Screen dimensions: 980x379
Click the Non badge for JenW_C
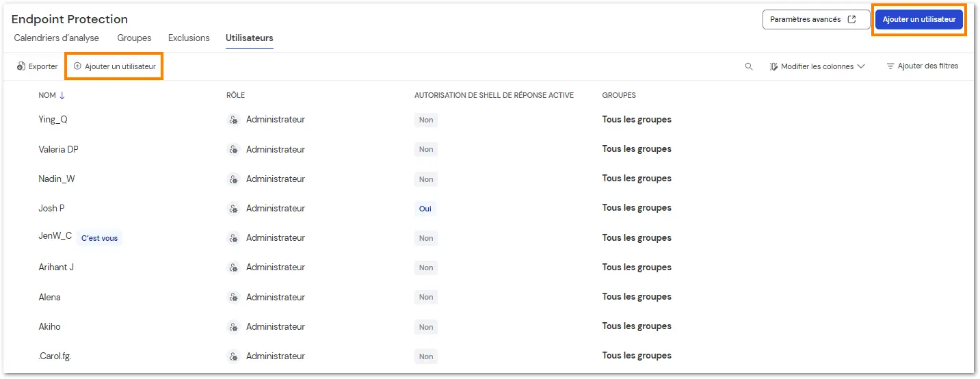pyautogui.click(x=426, y=238)
